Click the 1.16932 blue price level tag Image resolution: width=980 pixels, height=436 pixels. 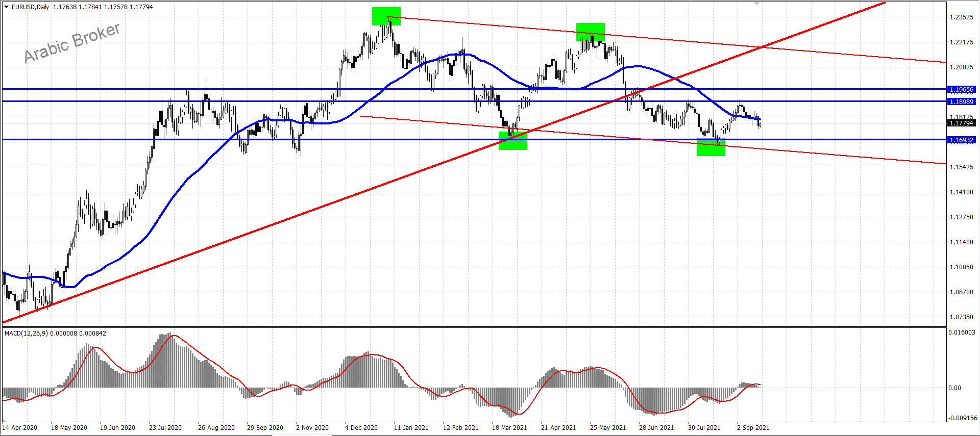[x=961, y=140]
